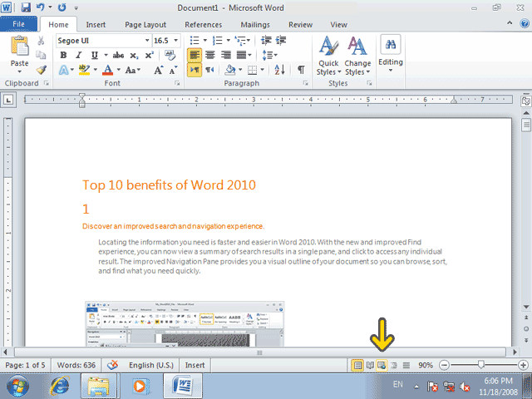The width and height of the screenshot is (532, 399).
Task: Expand the Numbering dropdown arrow
Action: (x=229, y=41)
